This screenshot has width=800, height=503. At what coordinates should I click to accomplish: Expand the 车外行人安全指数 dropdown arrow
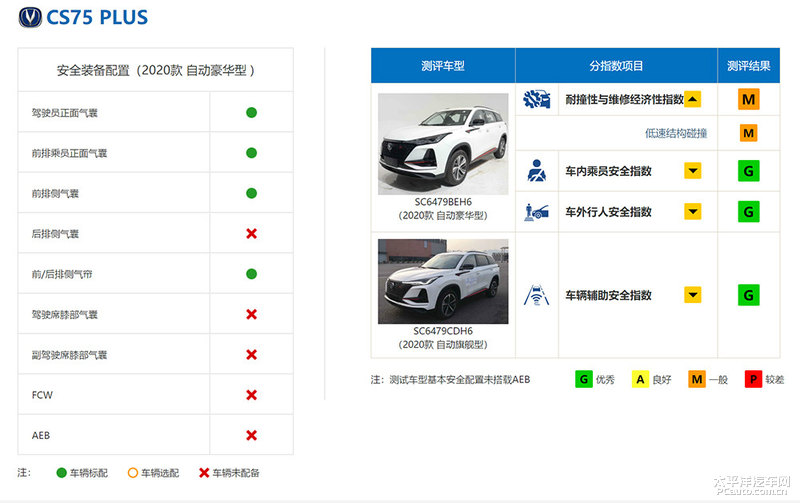(692, 212)
